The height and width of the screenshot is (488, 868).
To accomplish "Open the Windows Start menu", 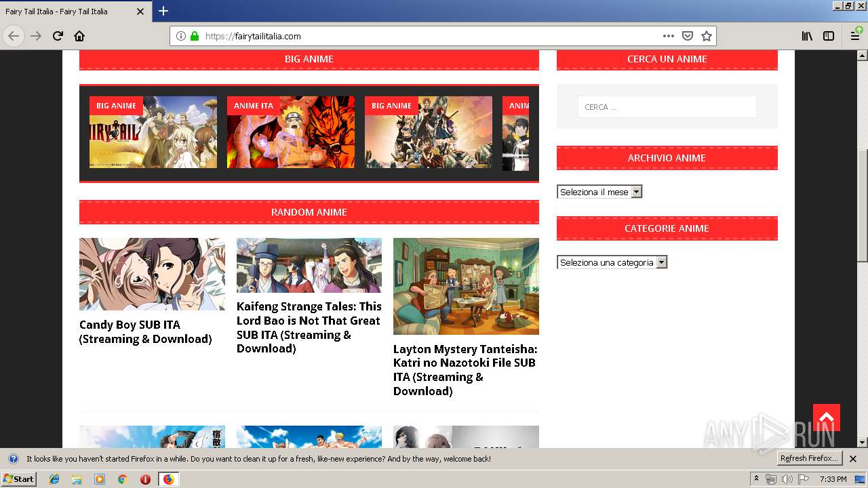I will coord(19,479).
